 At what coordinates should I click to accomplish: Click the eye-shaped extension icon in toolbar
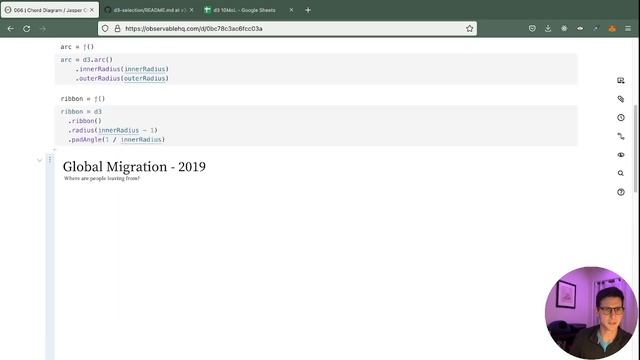tap(580, 29)
